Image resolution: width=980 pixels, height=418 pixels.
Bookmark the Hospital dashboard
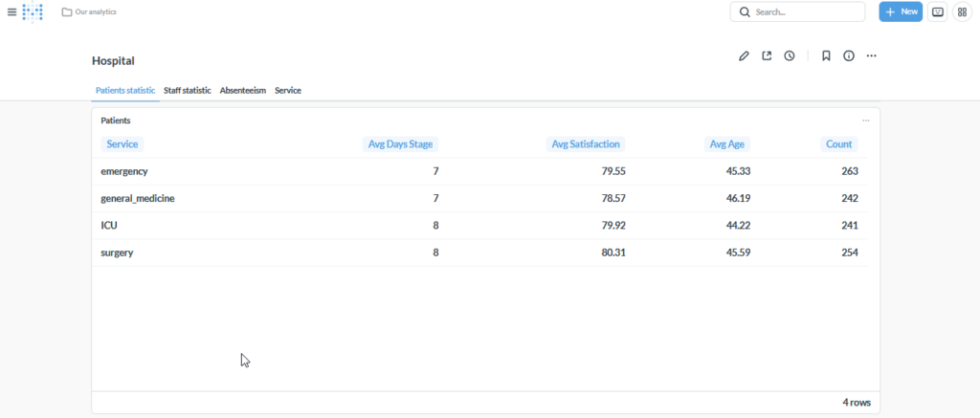826,56
